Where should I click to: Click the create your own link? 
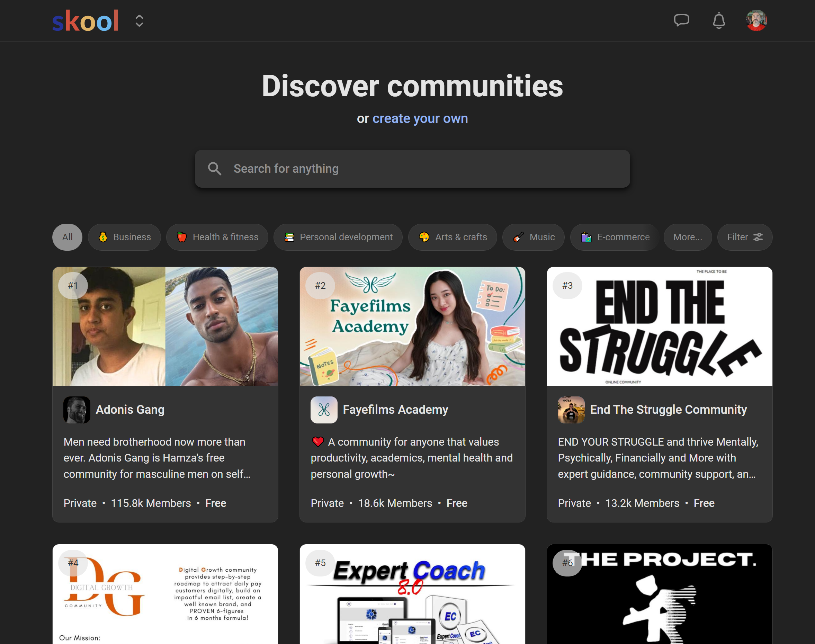[x=420, y=118]
